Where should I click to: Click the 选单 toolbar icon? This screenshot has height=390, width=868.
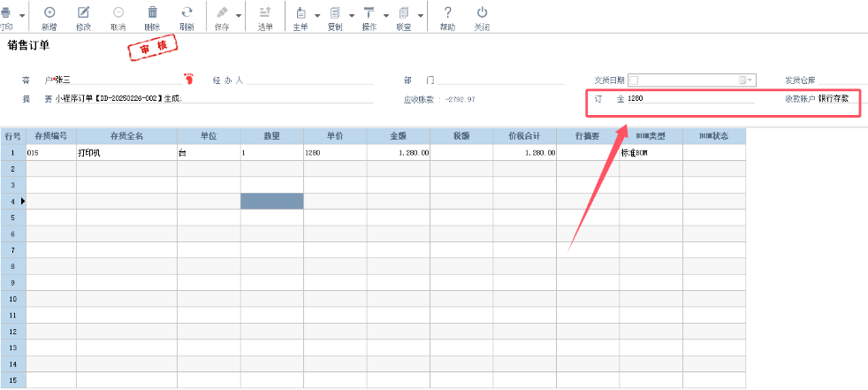[265, 12]
